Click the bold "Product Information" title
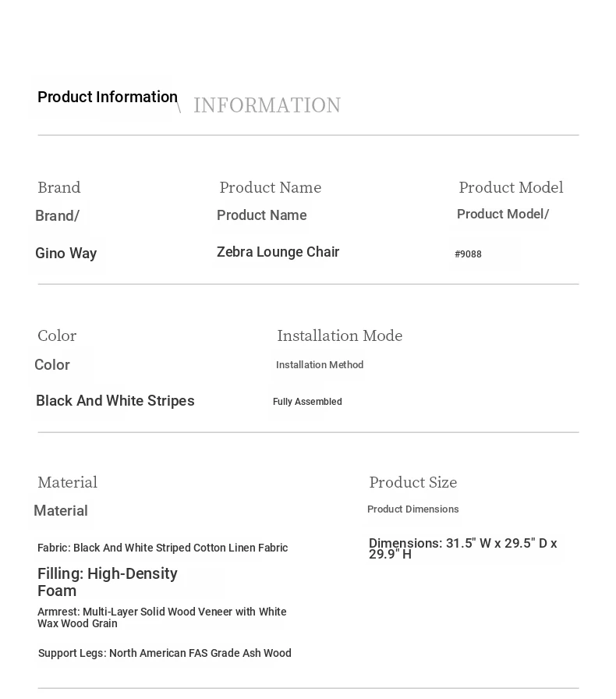Screen dimensions: 616x699 click(108, 97)
